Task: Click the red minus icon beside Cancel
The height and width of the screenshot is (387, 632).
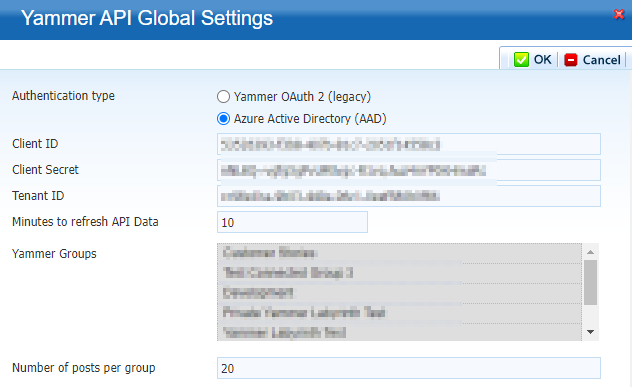Action: coord(571,60)
